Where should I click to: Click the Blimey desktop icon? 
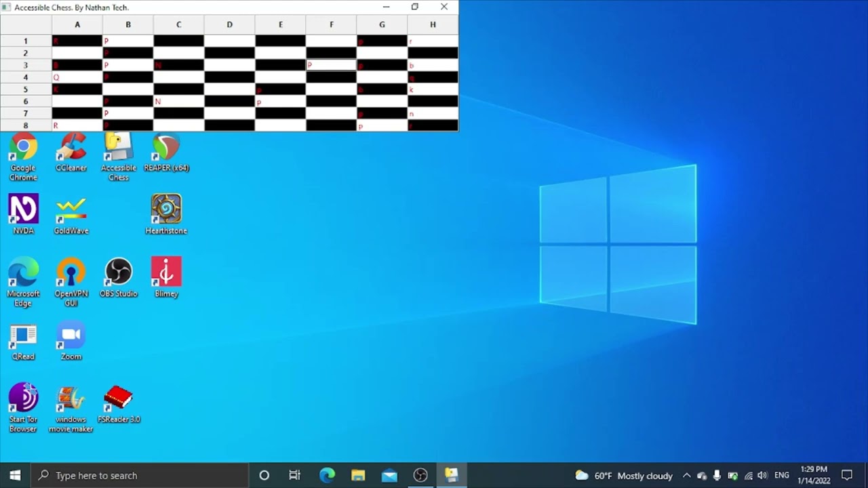pos(166,278)
